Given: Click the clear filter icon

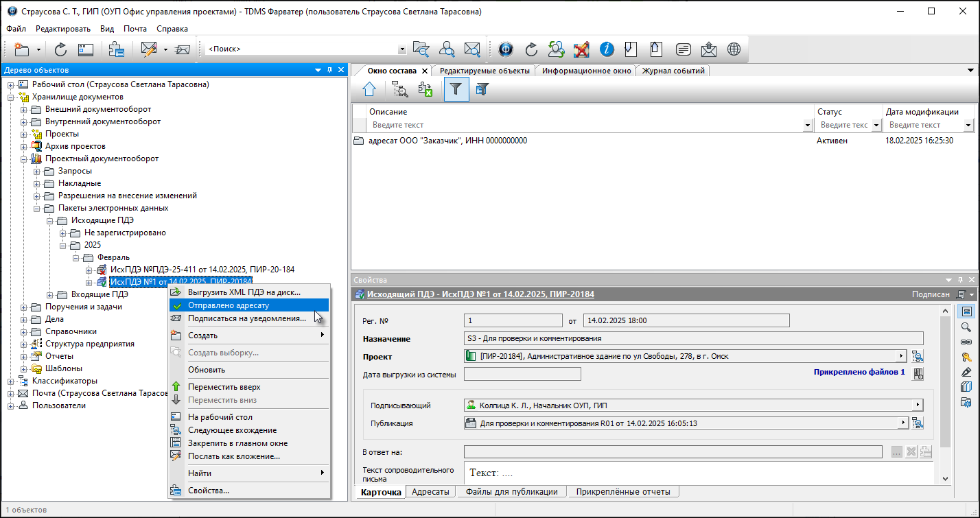Looking at the screenshot, I should (482, 89).
